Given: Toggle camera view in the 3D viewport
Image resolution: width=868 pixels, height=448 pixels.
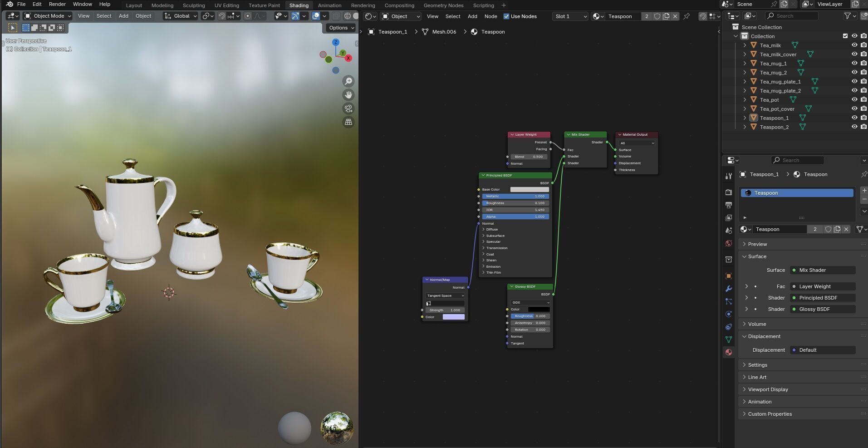Looking at the screenshot, I should point(348,108).
